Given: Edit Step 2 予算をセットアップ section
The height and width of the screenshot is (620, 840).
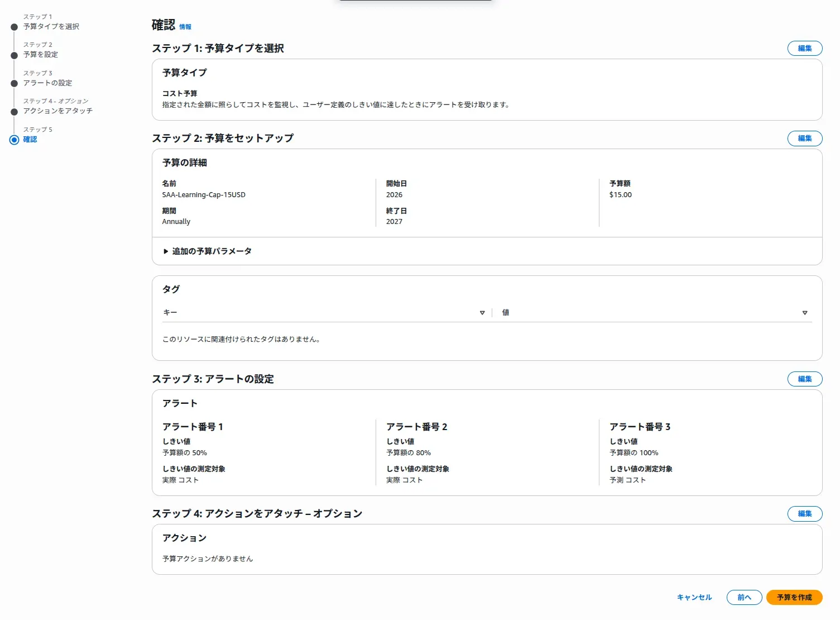Looking at the screenshot, I should pos(805,139).
